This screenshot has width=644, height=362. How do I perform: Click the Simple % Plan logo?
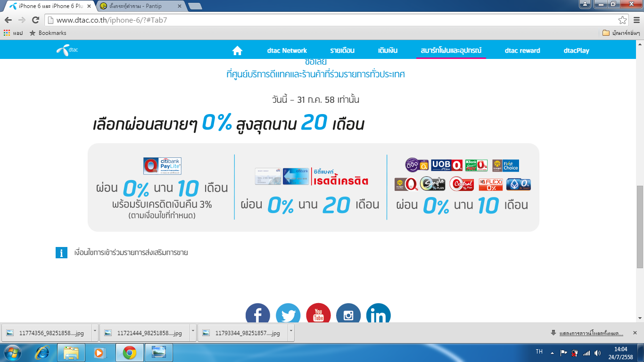[x=432, y=184]
